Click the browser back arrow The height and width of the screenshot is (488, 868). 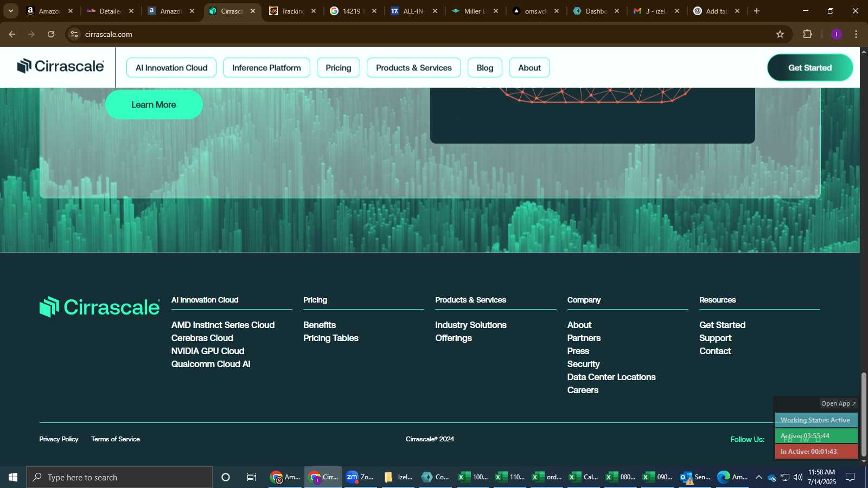(12, 34)
